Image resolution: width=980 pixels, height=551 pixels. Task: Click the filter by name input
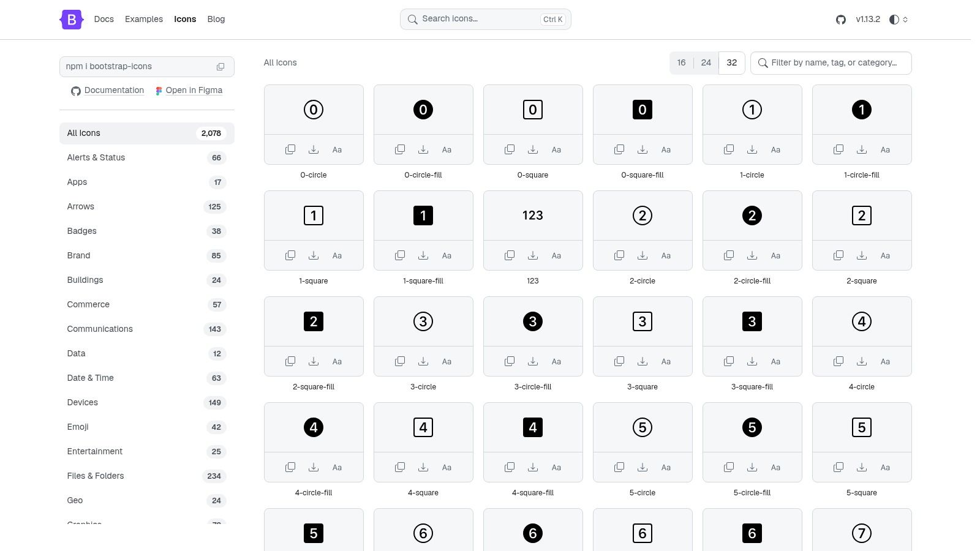pos(831,63)
